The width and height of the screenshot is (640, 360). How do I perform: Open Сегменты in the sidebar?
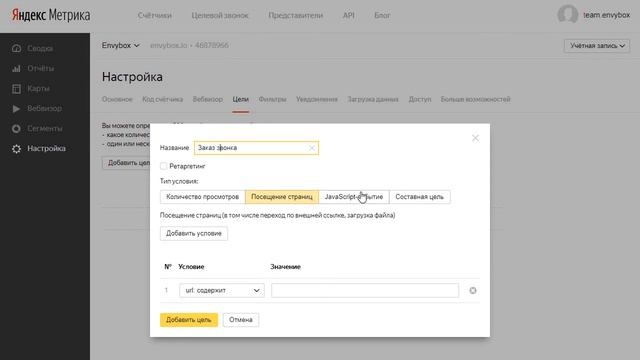(x=45, y=129)
